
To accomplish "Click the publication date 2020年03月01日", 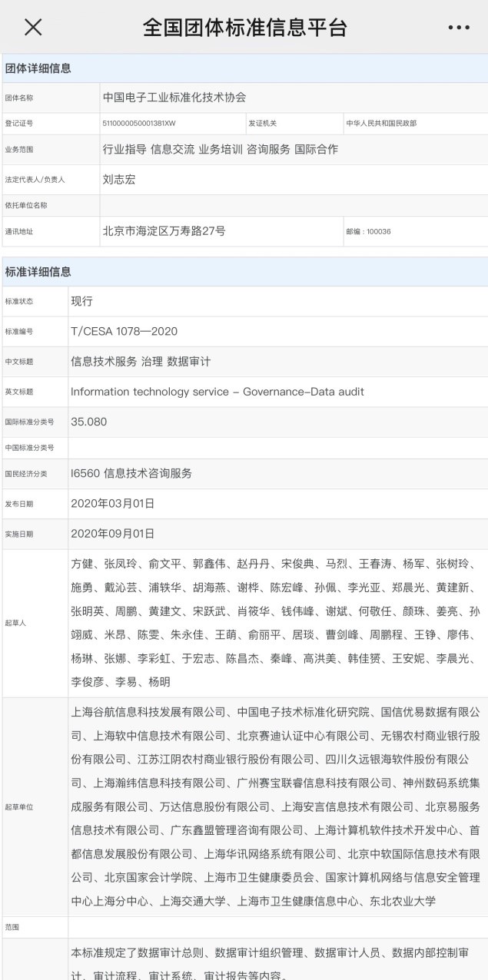I will tap(112, 503).
